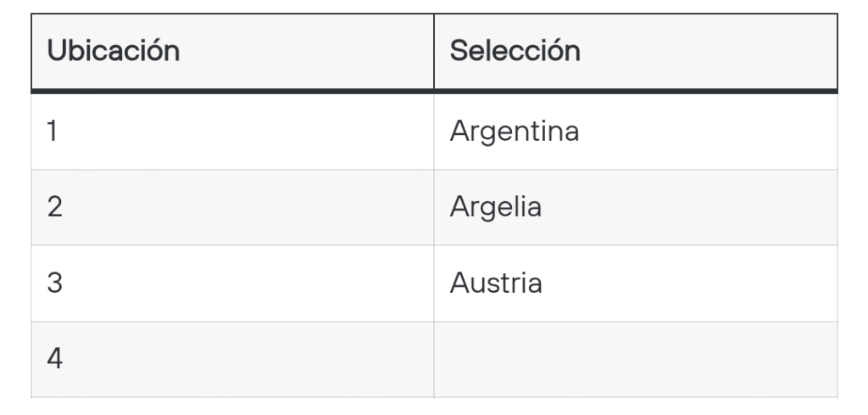The width and height of the screenshot is (868, 415).
Task: Click the number 1 beside Argentina
Action: [52, 132]
